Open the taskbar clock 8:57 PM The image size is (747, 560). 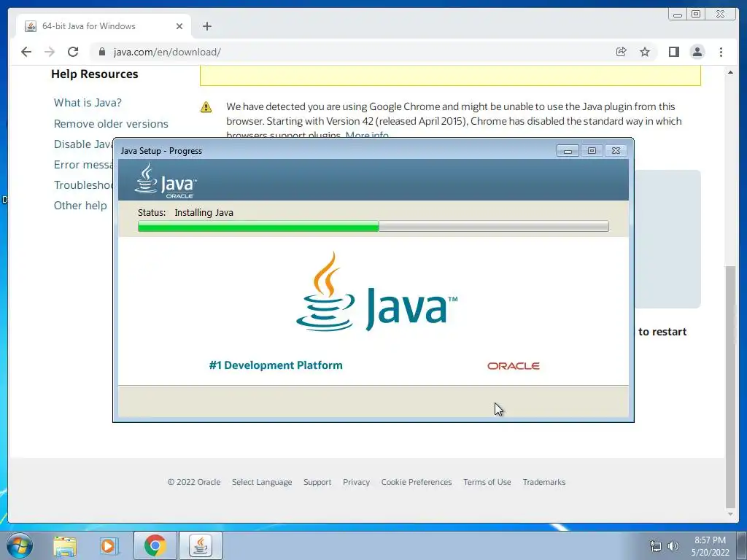pos(710,546)
